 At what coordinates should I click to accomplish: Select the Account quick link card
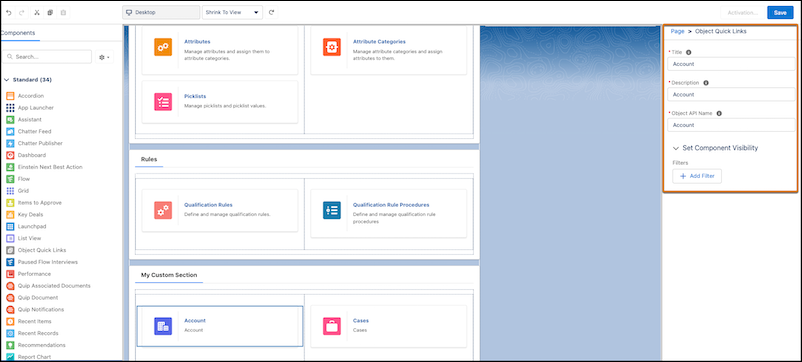click(x=220, y=326)
